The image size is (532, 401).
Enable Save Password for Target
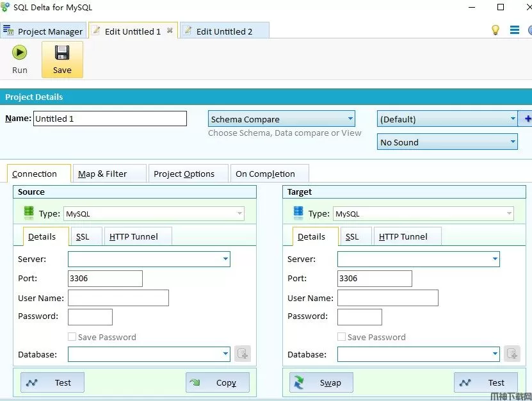click(342, 337)
